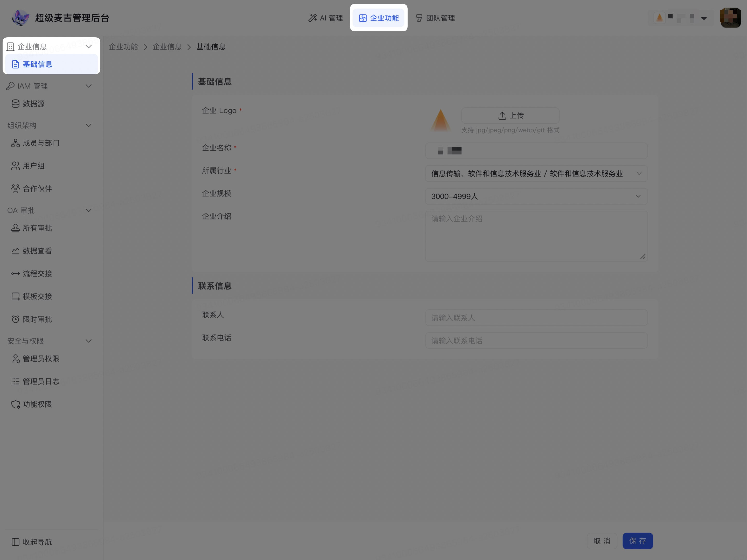Switch to the AI 管理 tab
747x560 pixels.
click(x=326, y=18)
